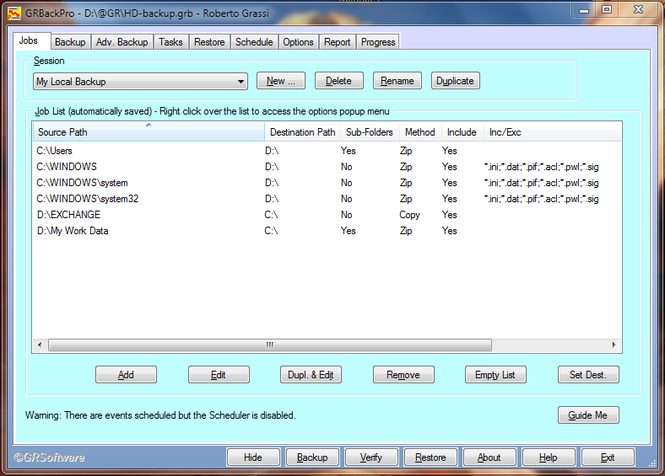Delete the current session

coord(339,81)
